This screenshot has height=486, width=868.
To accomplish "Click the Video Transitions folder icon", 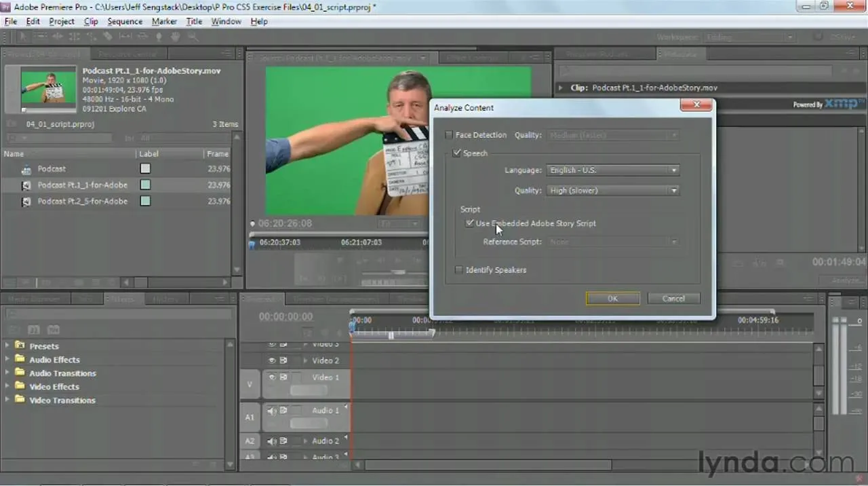I will [x=20, y=400].
